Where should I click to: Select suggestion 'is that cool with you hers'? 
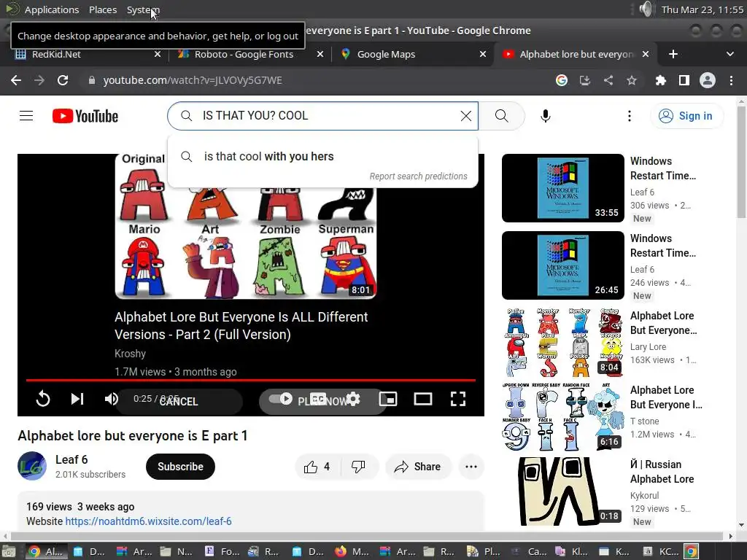[322, 156]
